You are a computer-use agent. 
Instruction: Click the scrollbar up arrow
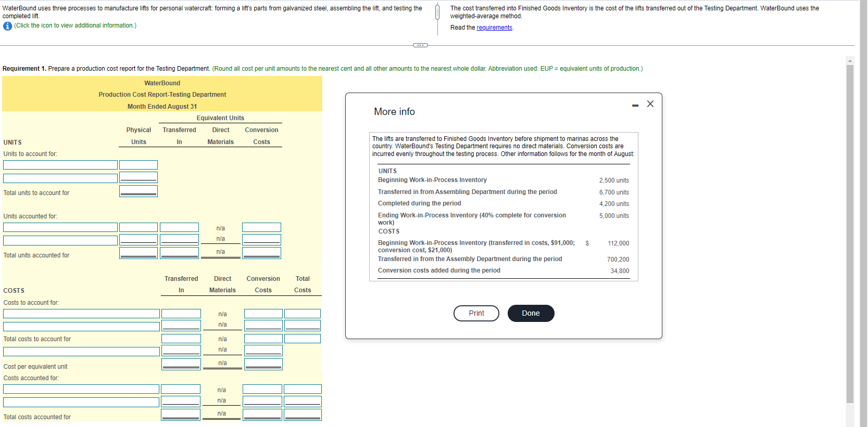[850, 60]
